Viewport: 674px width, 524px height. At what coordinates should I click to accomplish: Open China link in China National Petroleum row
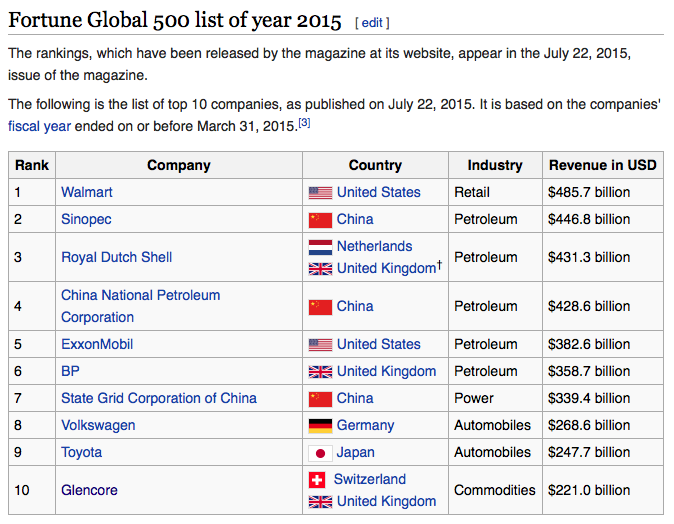click(x=355, y=306)
